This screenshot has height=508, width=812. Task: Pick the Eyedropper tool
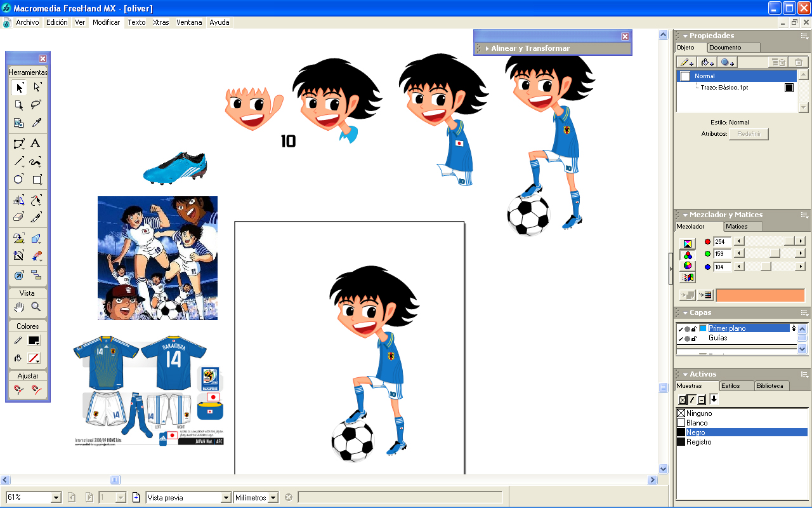pos(37,123)
